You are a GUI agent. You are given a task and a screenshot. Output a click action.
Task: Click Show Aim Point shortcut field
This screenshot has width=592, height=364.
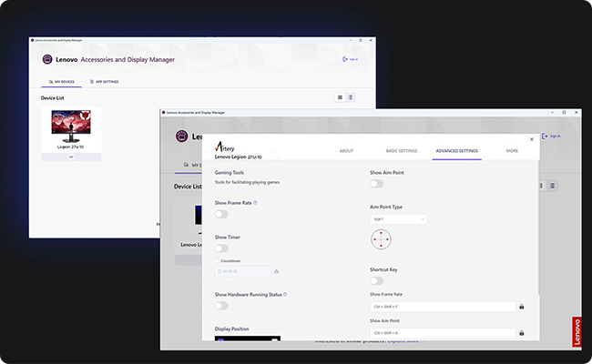pyautogui.click(x=443, y=333)
